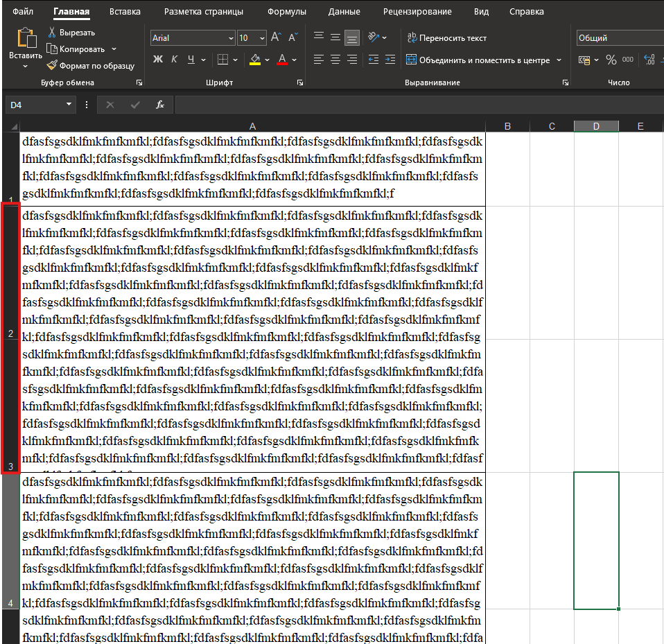The width and height of the screenshot is (664, 644).
Task: Decrease indent icon
Action: click(x=374, y=60)
